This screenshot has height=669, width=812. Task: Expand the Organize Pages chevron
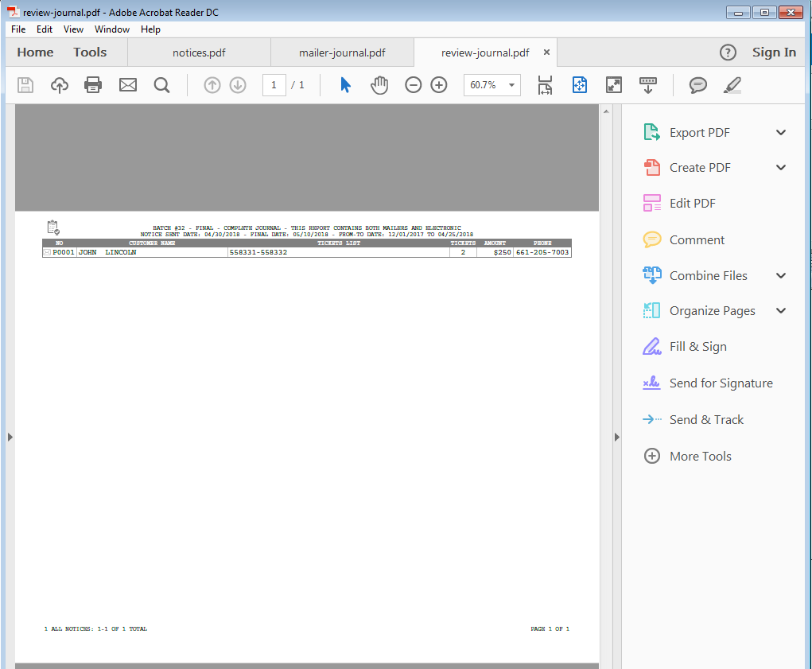point(781,311)
